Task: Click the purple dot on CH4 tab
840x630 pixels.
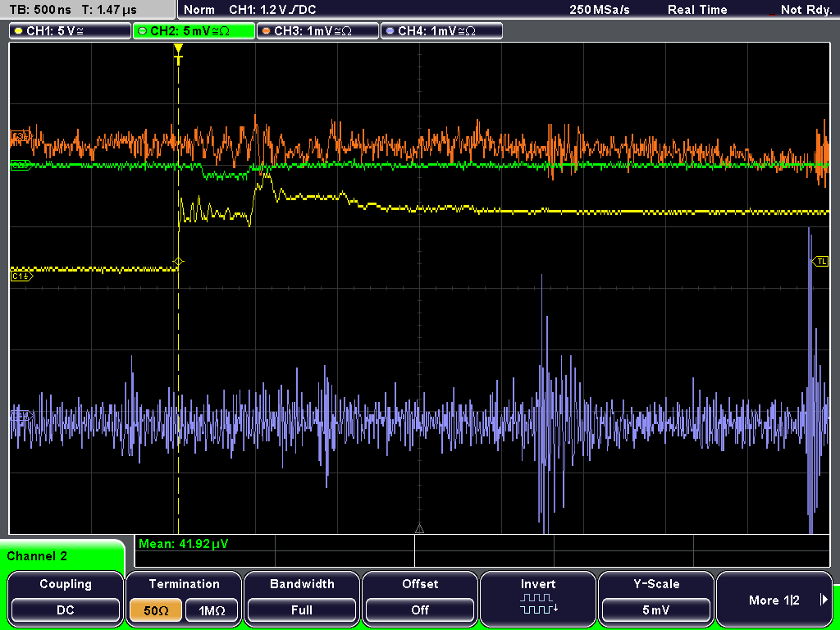Action: click(x=390, y=31)
